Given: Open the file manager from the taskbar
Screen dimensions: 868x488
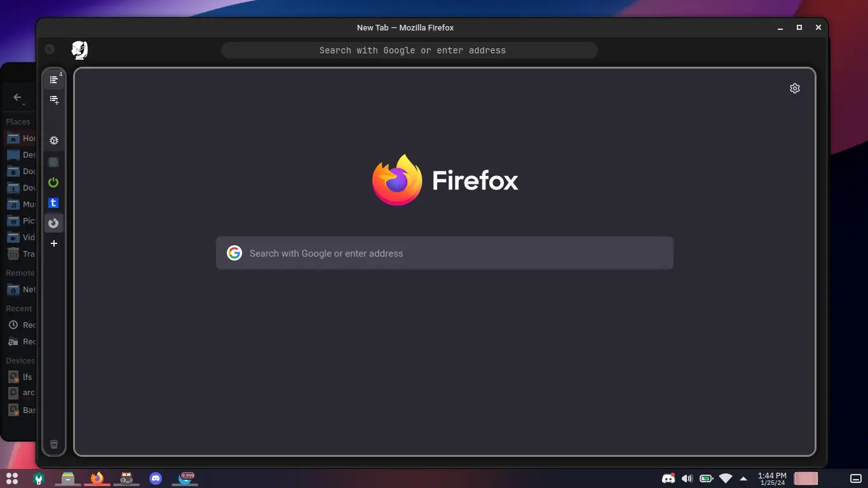Looking at the screenshot, I should click(x=68, y=478).
